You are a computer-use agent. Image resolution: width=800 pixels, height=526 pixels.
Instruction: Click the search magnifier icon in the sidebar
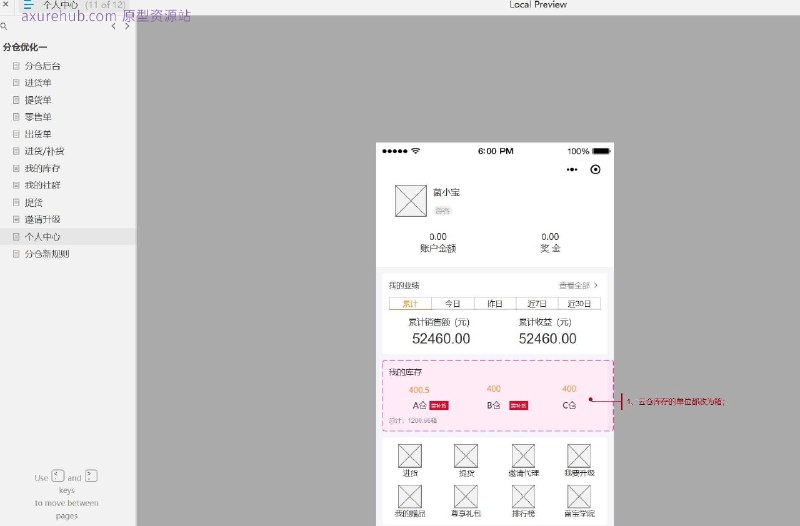[x=4, y=26]
